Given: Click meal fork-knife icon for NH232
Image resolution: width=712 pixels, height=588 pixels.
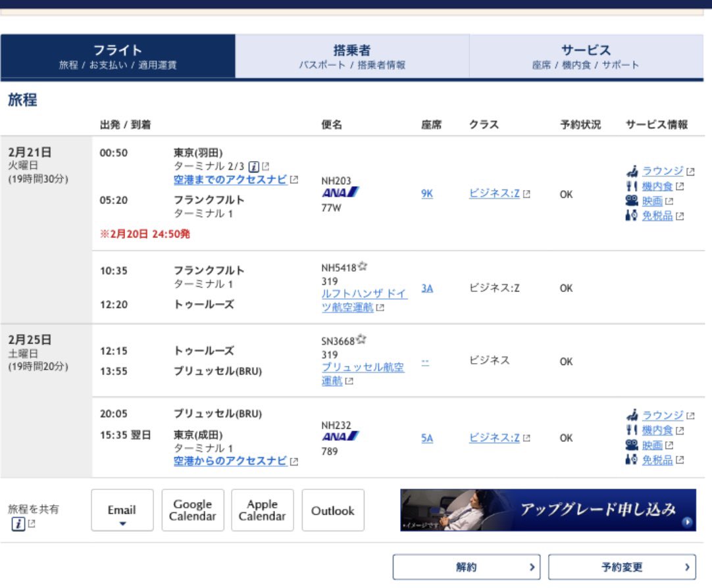Looking at the screenshot, I should coord(632,429).
